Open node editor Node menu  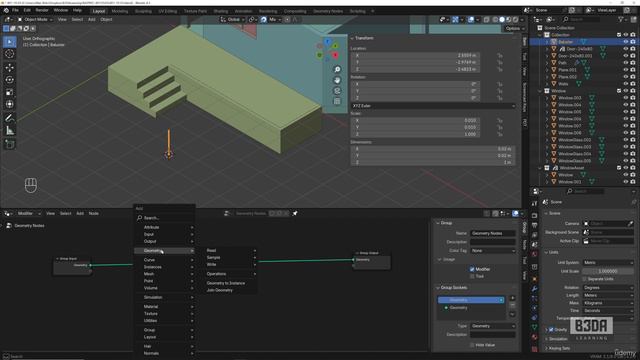pos(93,213)
